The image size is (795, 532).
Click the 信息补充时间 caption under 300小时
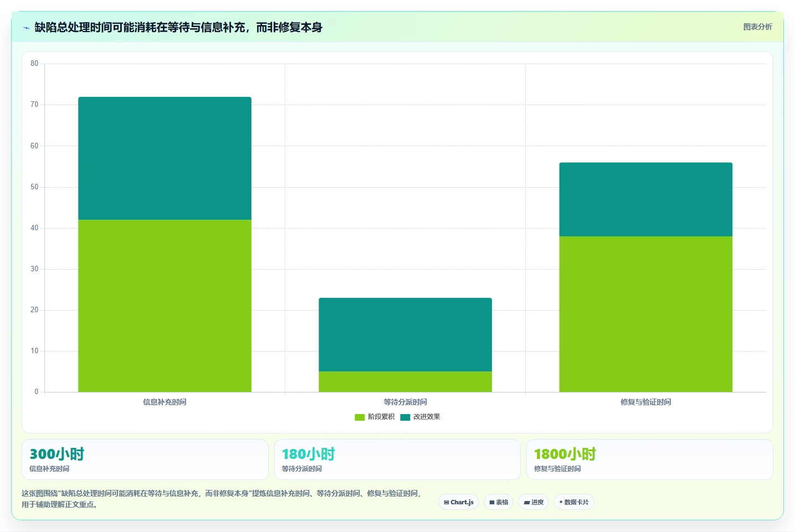point(49,469)
